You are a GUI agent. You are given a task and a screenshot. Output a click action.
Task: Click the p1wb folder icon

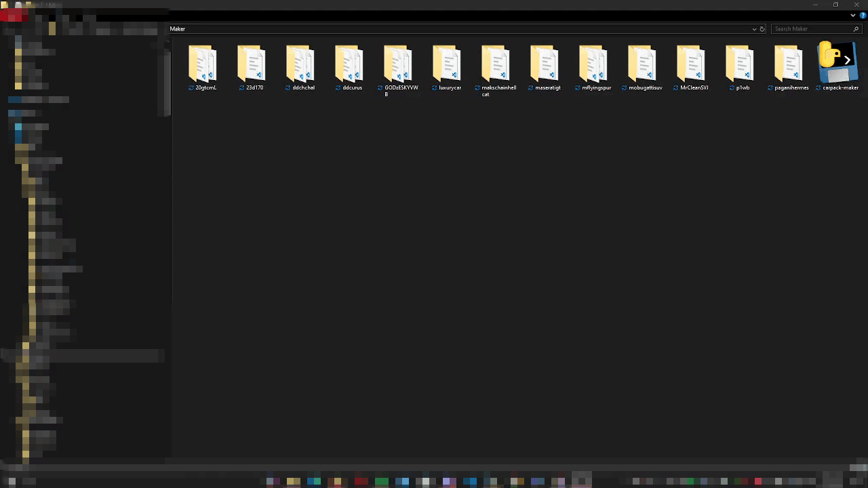pos(739,63)
